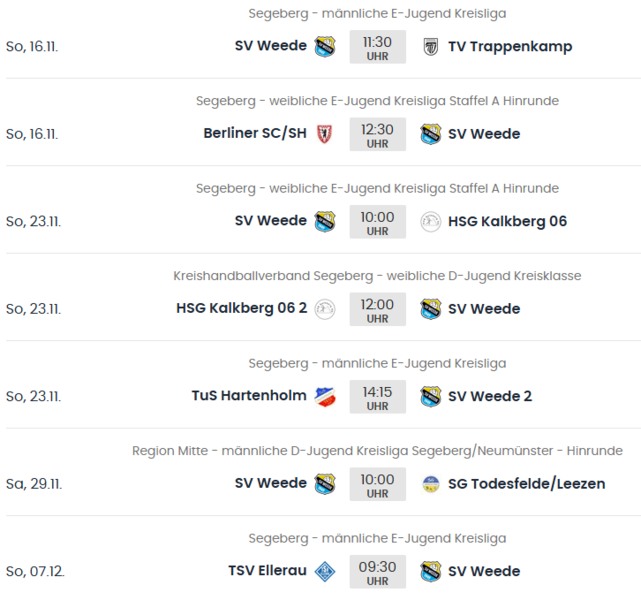Click the TSV Ellerau team name
The image size is (641, 600).
click(x=267, y=571)
